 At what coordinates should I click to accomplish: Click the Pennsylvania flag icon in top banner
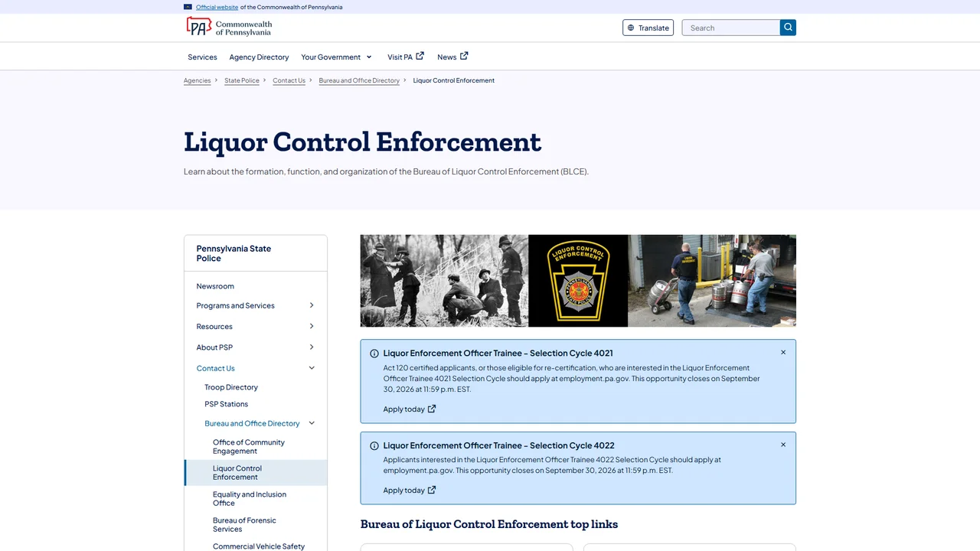click(188, 7)
